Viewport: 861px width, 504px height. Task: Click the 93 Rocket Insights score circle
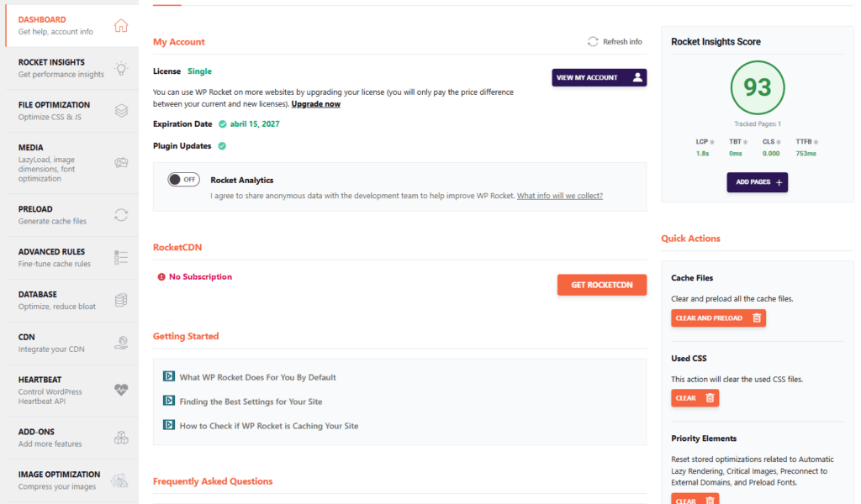[x=758, y=87]
